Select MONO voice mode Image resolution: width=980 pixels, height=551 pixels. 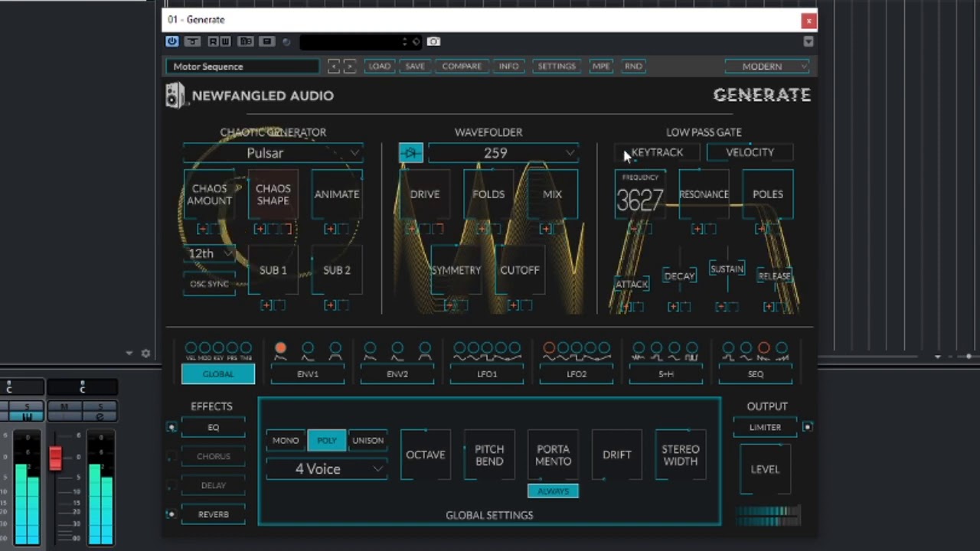[286, 441]
